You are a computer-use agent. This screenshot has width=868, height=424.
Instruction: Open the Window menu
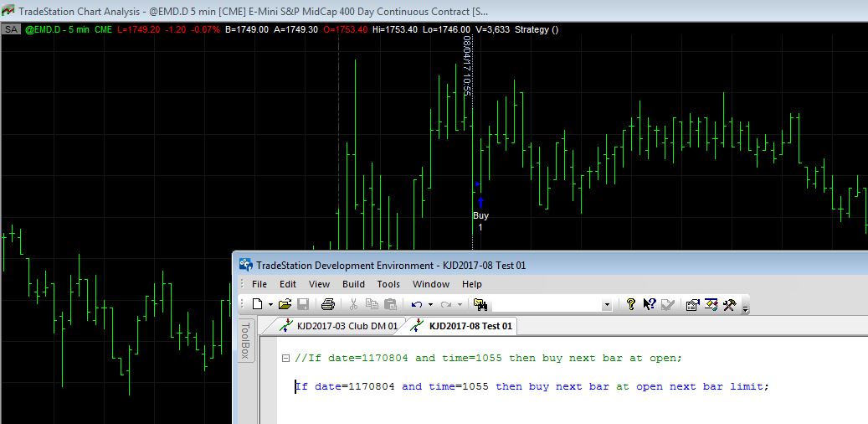[431, 284]
